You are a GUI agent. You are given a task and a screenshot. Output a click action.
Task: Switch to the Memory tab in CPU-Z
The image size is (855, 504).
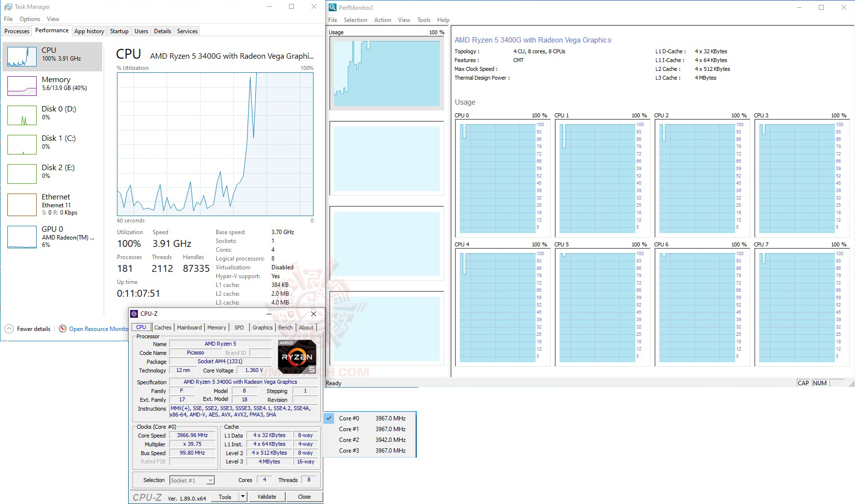coord(217,328)
